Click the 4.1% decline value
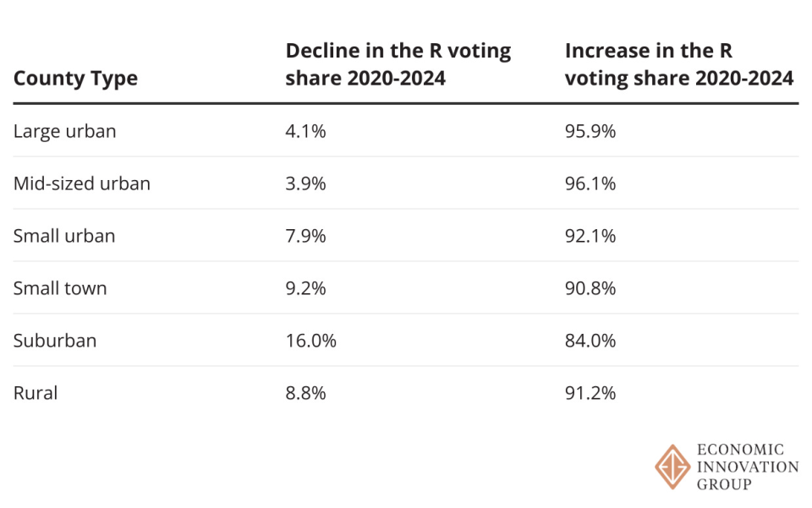812x508 pixels. [x=305, y=131]
